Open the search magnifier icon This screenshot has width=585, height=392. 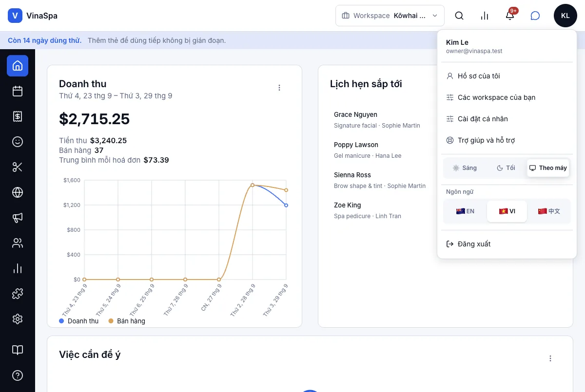(459, 16)
